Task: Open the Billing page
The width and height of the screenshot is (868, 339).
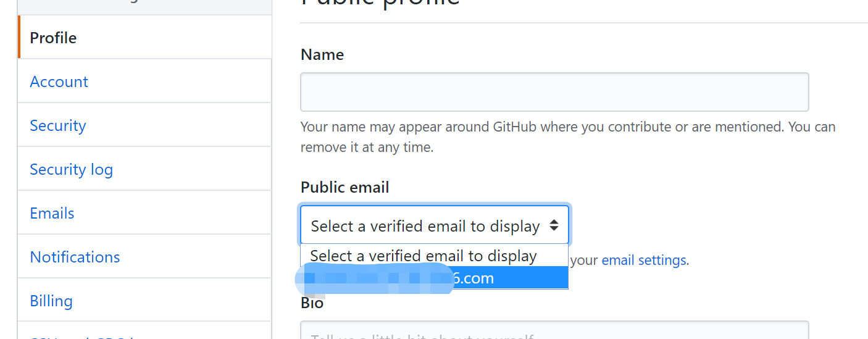Action: 51,301
